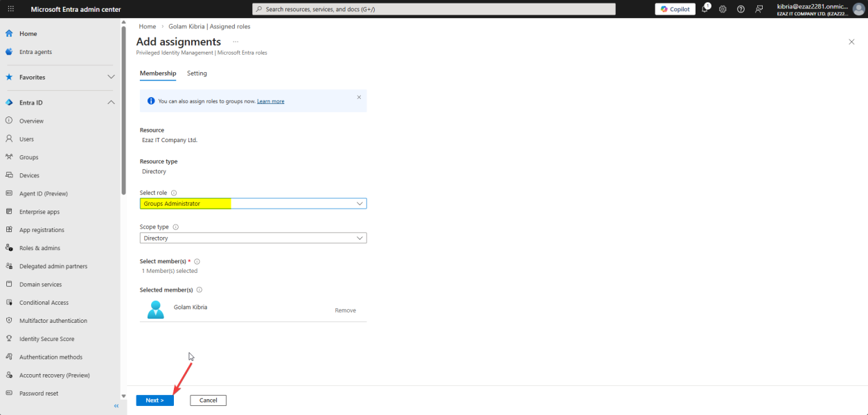This screenshot has width=868, height=415.
Task: Open the help question mark icon
Action: pos(741,9)
